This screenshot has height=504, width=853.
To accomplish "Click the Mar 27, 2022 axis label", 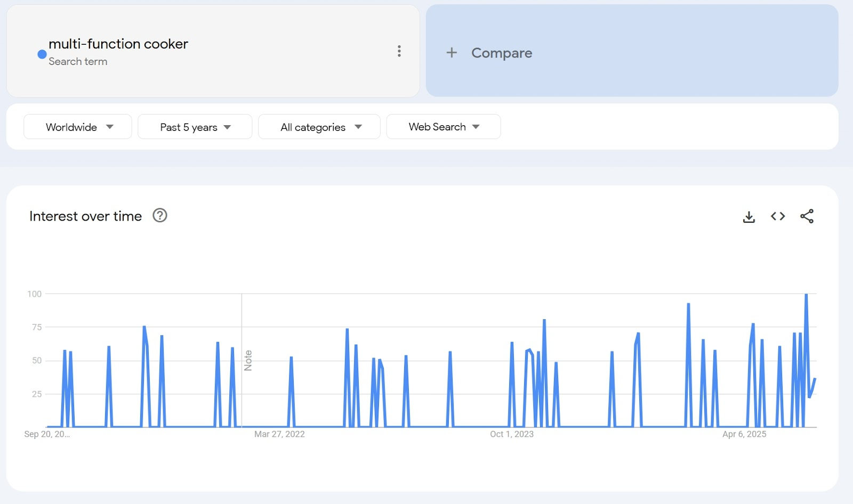I will point(279,434).
